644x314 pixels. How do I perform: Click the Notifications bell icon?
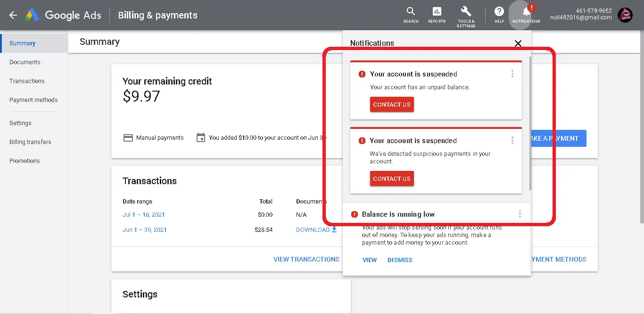coord(526,15)
